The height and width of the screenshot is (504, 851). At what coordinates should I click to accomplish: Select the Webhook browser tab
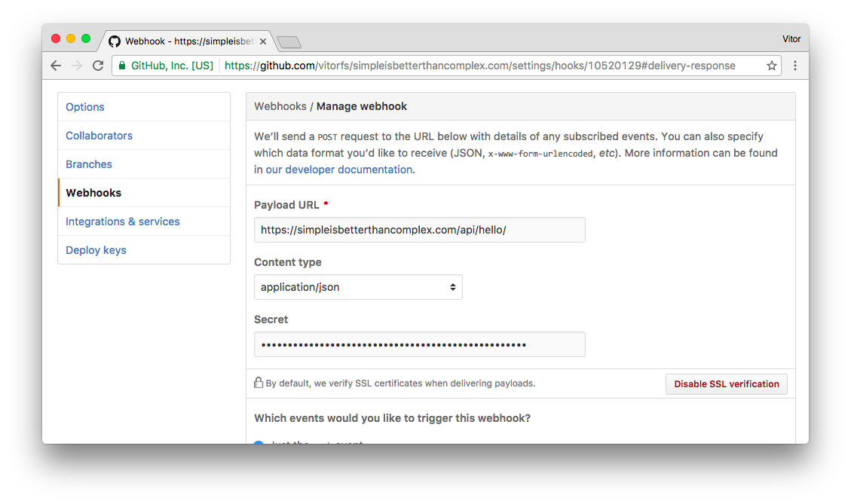click(x=189, y=41)
